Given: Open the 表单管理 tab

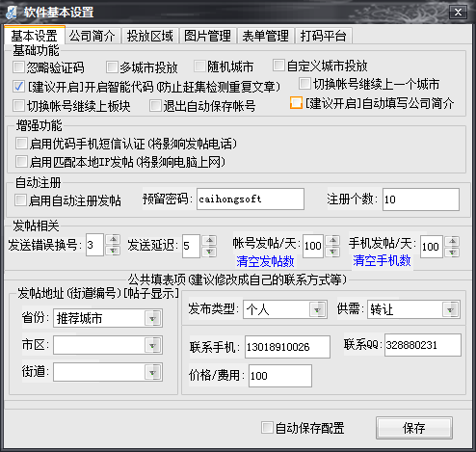Looking at the screenshot, I should coord(266,36).
